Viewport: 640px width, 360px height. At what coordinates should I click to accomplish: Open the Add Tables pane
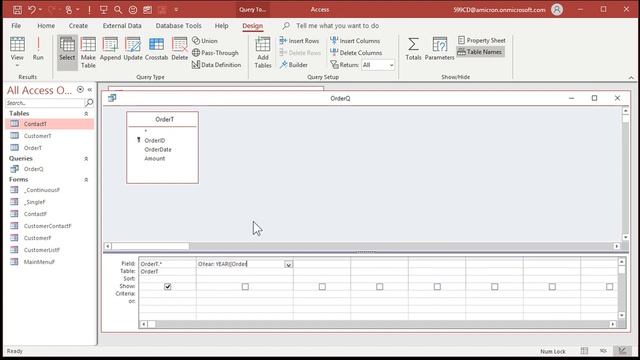pos(263,52)
